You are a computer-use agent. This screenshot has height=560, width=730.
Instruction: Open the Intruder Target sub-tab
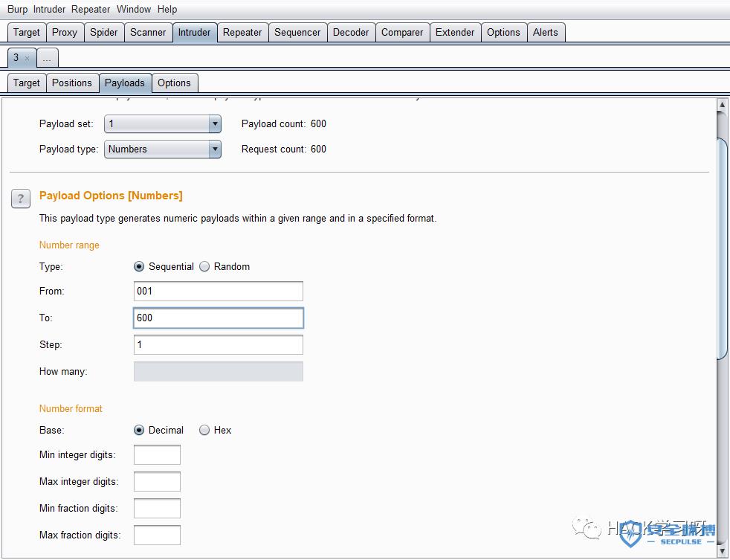(27, 83)
